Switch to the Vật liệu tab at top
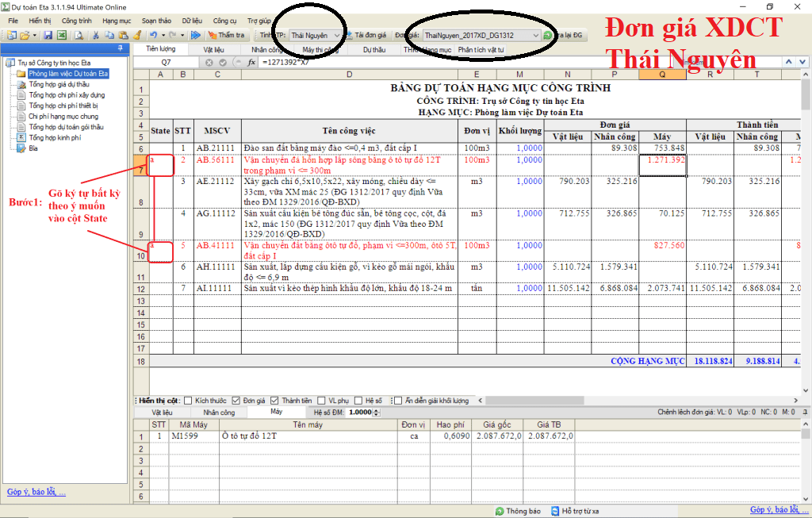Screen dimensions: 812x518 click(x=213, y=49)
